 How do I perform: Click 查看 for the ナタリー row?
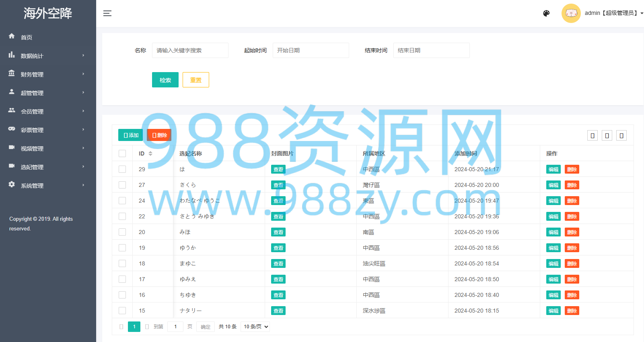(x=278, y=311)
